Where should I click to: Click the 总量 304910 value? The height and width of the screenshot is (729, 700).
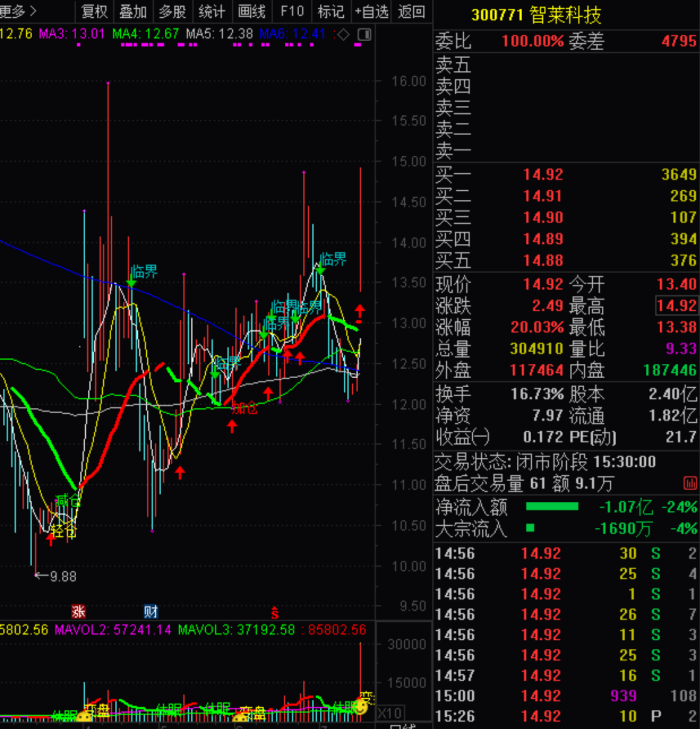coord(537,348)
